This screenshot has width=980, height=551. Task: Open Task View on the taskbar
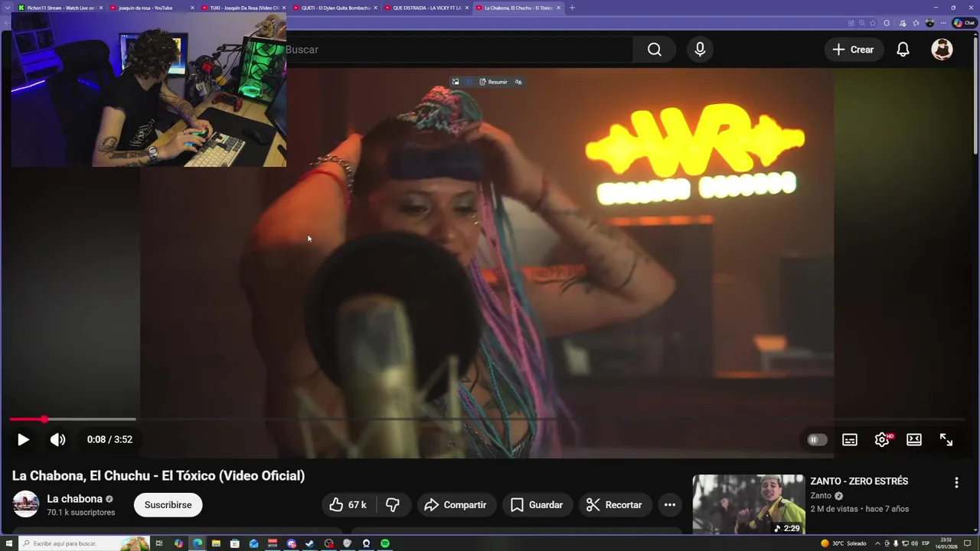point(159,543)
